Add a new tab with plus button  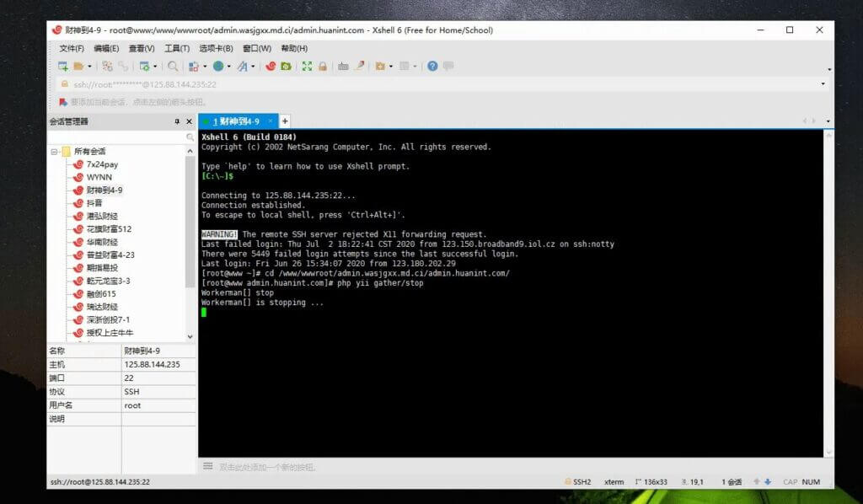285,121
